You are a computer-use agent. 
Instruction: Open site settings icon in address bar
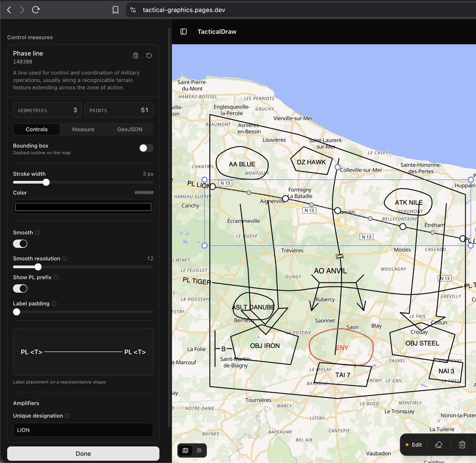click(x=133, y=10)
